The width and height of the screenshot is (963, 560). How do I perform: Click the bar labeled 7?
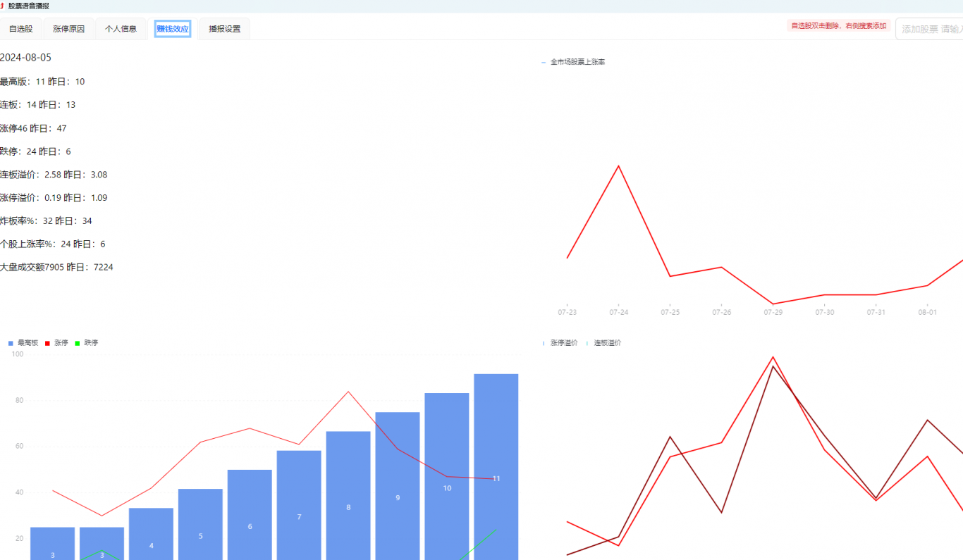click(299, 505)
